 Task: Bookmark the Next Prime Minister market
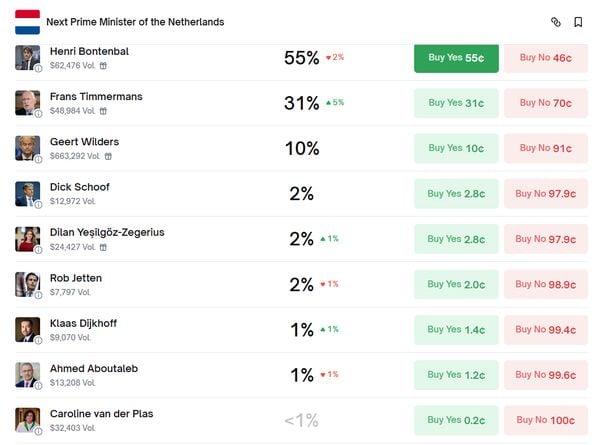coord(578,22)
